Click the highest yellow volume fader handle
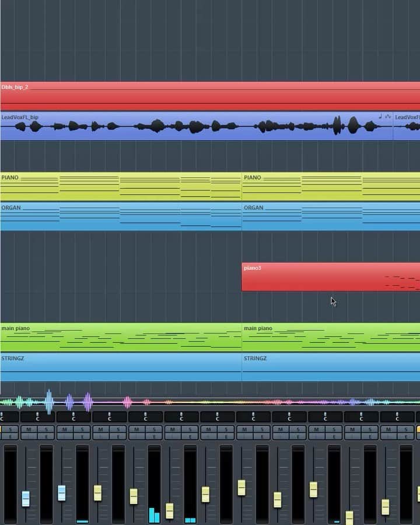Screen dimensions: 420x525 click(x=242, y=488)
